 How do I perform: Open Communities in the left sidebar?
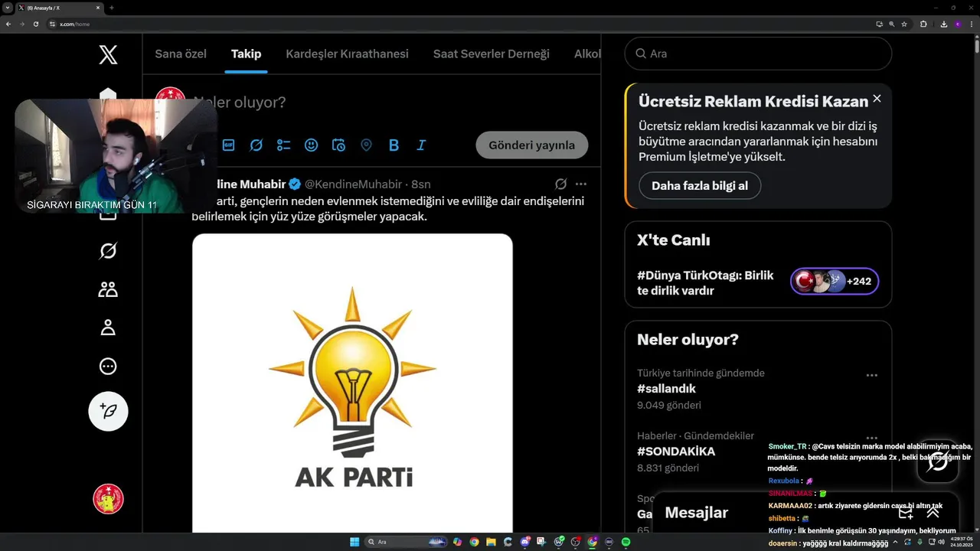(x=108, y=289)
